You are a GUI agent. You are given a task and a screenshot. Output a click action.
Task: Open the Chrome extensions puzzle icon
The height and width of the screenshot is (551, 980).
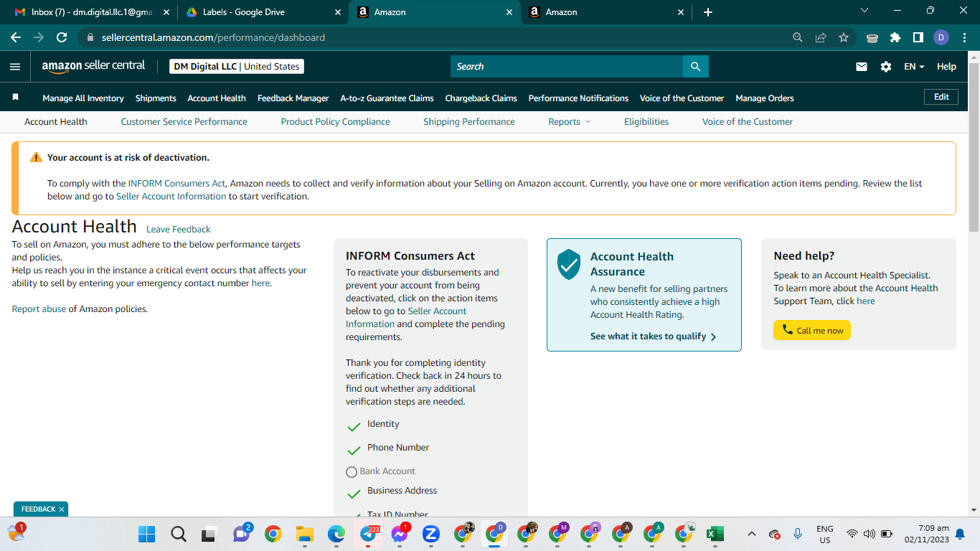coord(895,37)
